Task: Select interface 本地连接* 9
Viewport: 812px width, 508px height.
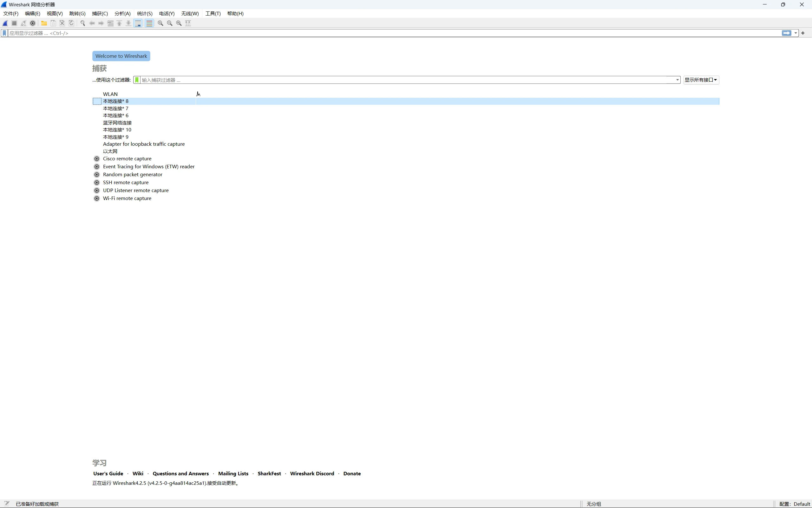Action: pos(406,137)
